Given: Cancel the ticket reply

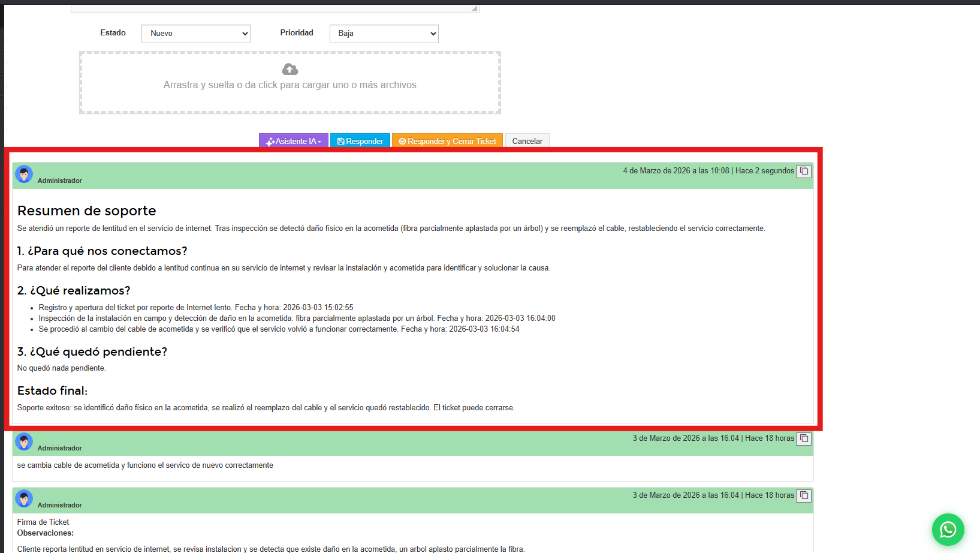Looking at the screenshot, I should click(527, 141).
